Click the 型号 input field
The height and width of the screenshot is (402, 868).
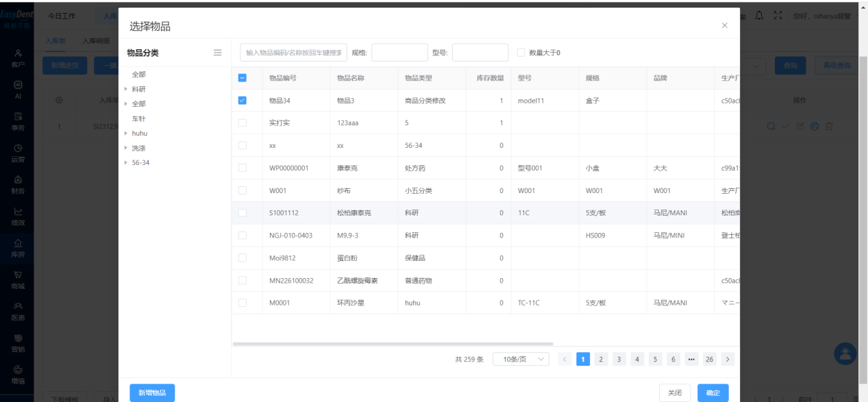(x=480, y=53)
